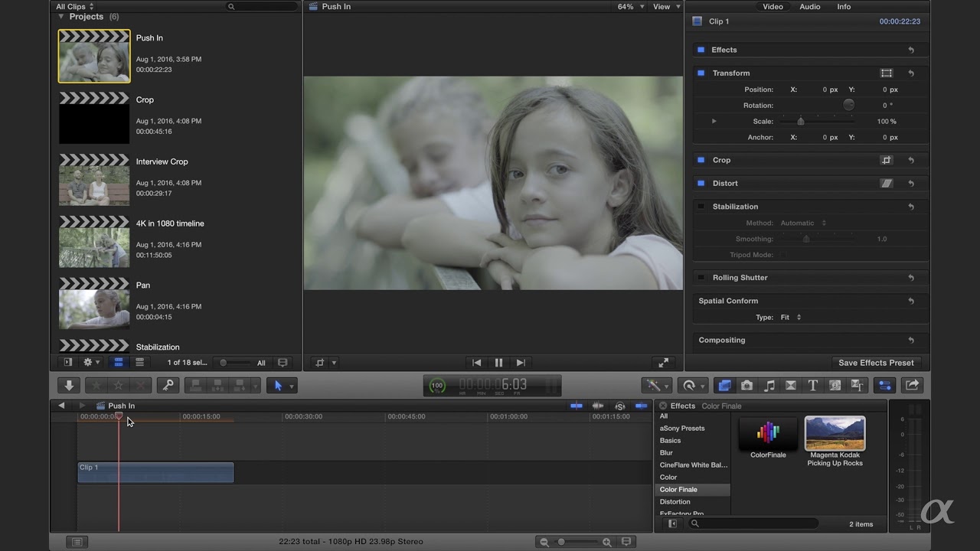Viewport: 980px width, 551px height.
Task: Open the Music and Sound browser
Action: [769, 386]
